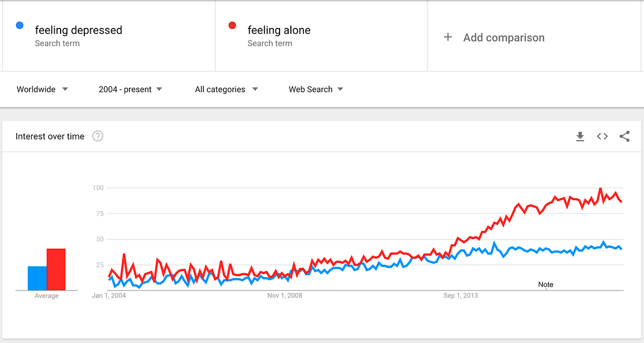Click the red dot beside feeling alone
This screenshot has width=644, height=343.
coord(232,25)
